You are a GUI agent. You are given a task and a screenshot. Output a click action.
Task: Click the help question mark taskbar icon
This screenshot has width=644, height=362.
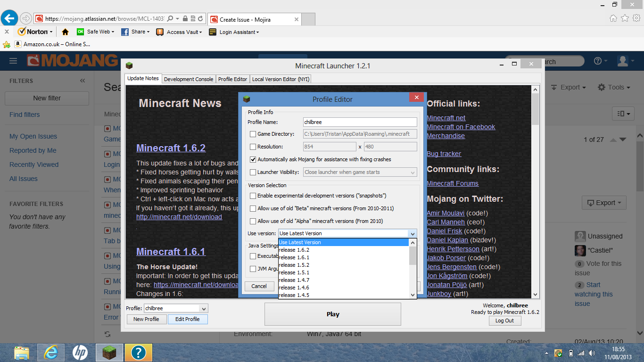138,352
